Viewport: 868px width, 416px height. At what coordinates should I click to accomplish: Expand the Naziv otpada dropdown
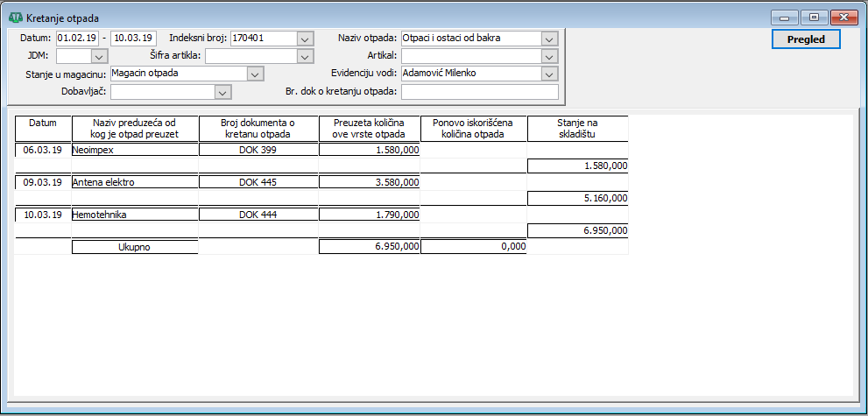[x=549, y=39]
